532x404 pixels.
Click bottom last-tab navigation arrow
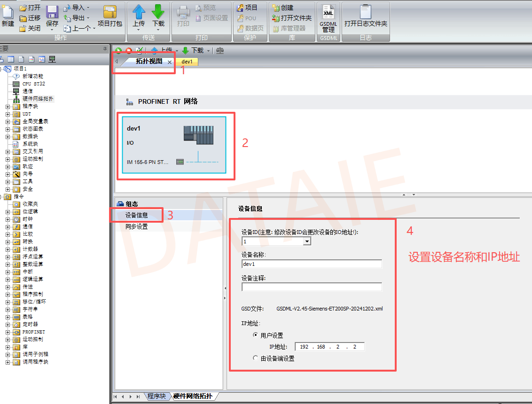coord(138,396)
